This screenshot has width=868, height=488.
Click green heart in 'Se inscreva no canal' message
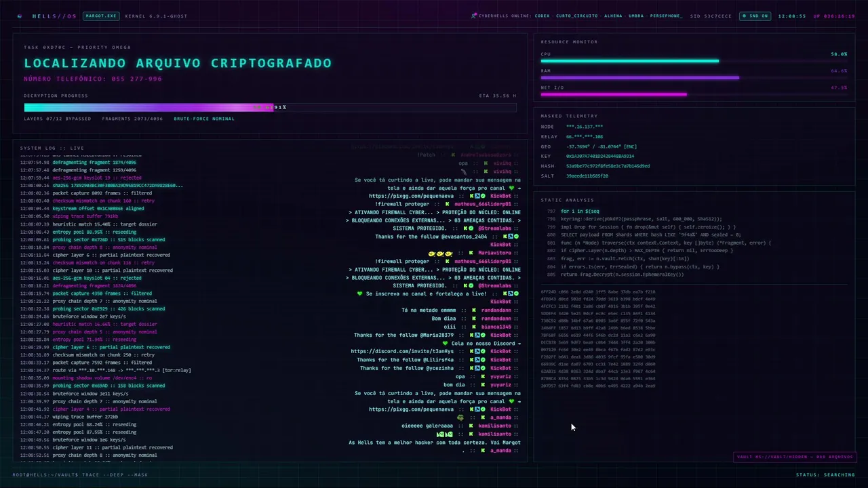(x=360, y=293)
